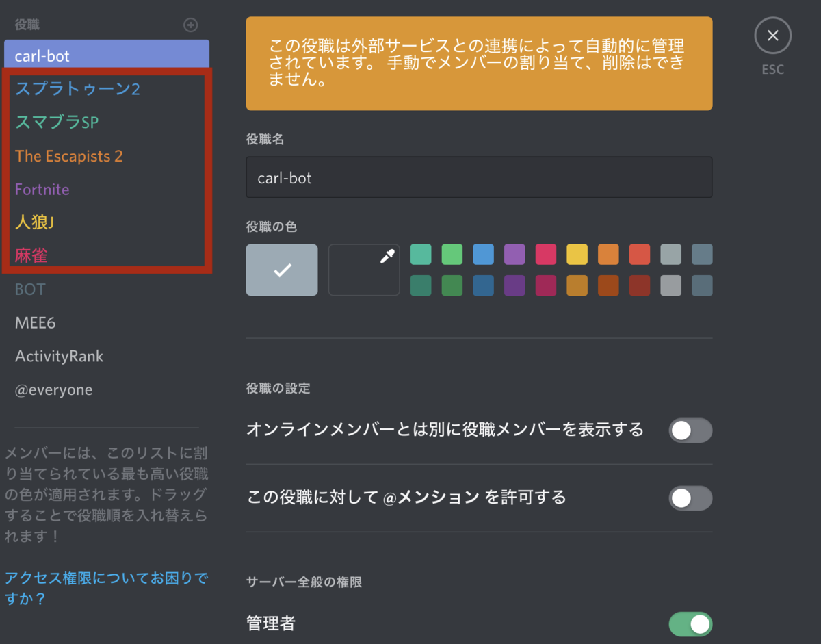821x644 pixels.
Task: Toggle display role members separately switch
Action: point(690,430)
